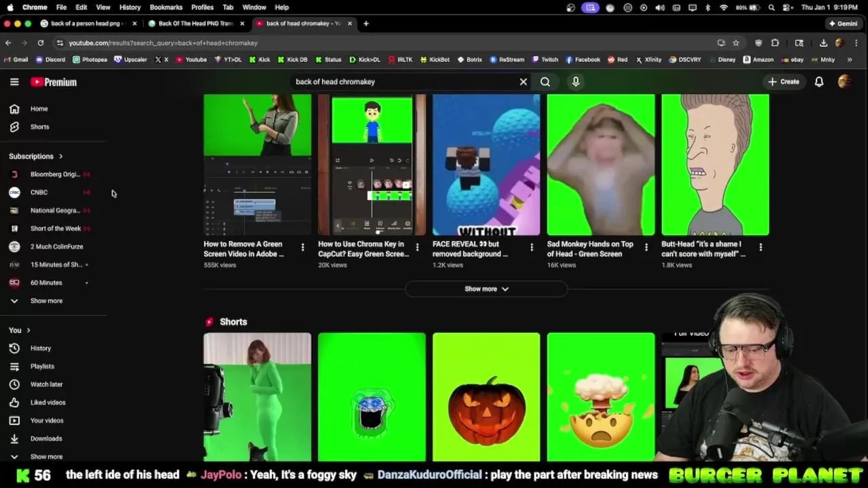Open the YouTube account avatar menu

844,82
